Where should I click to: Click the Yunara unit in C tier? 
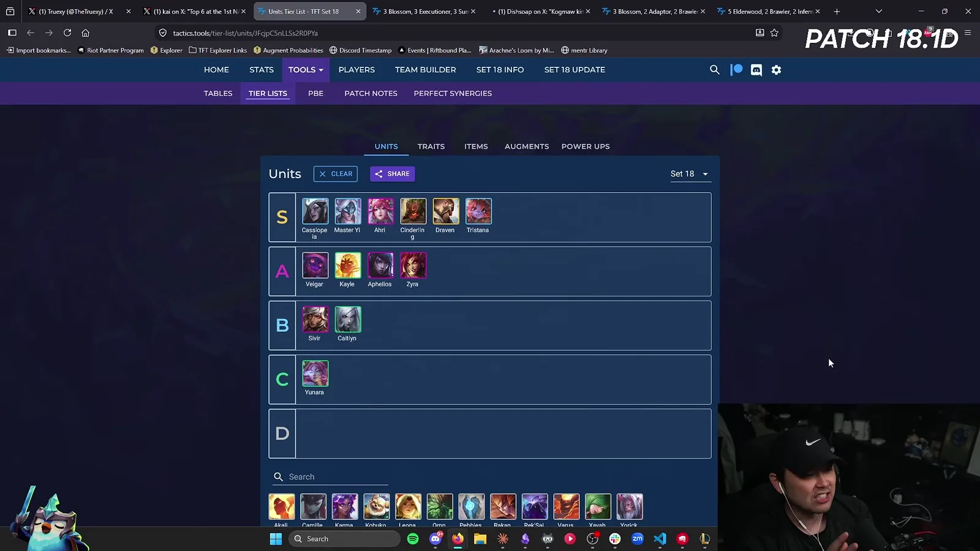pyautogui.click(x=315, y=373)
